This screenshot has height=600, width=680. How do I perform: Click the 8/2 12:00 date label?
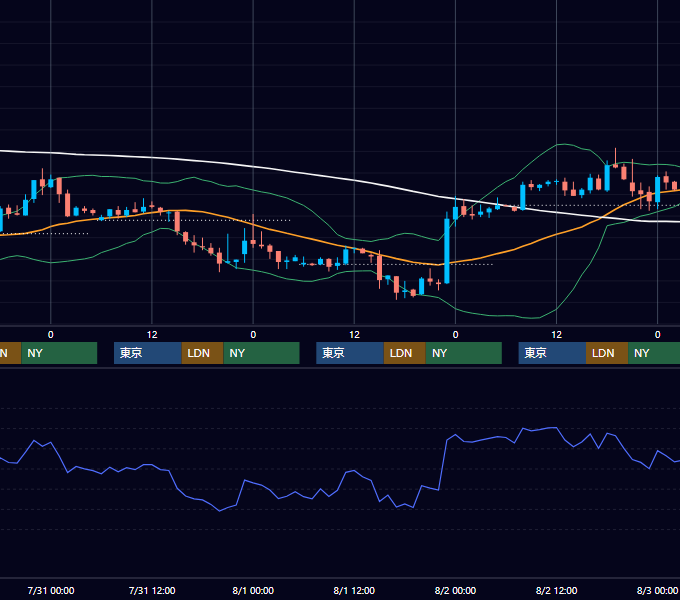(556, 590)
